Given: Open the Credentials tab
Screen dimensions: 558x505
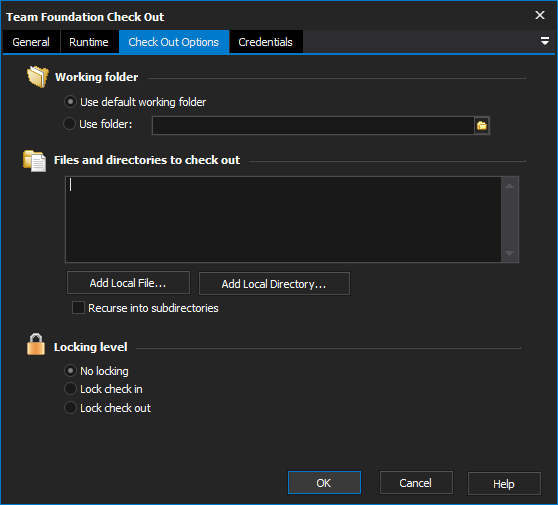Looking at the screenshot, I should click(265, 42).
